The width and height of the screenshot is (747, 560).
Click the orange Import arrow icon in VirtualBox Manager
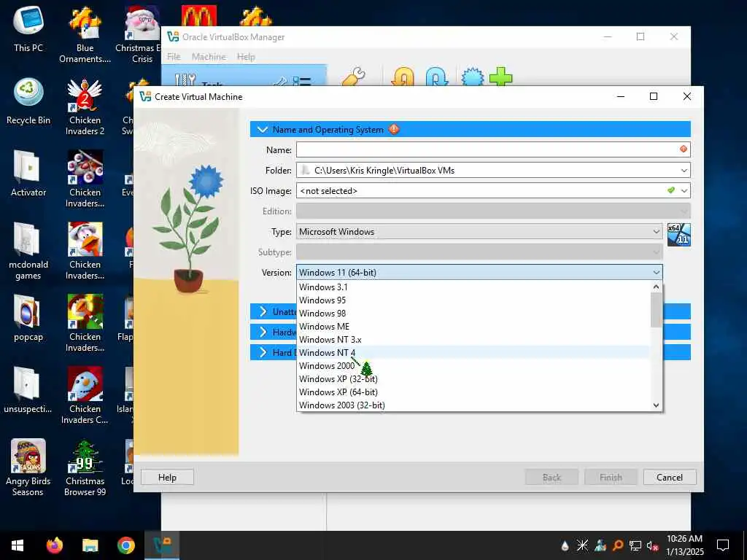[x=403, y=77]
